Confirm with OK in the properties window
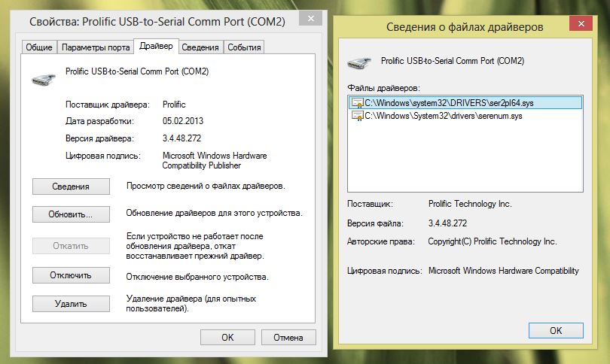This screenshot has width=610, height=364. [227, 337]
